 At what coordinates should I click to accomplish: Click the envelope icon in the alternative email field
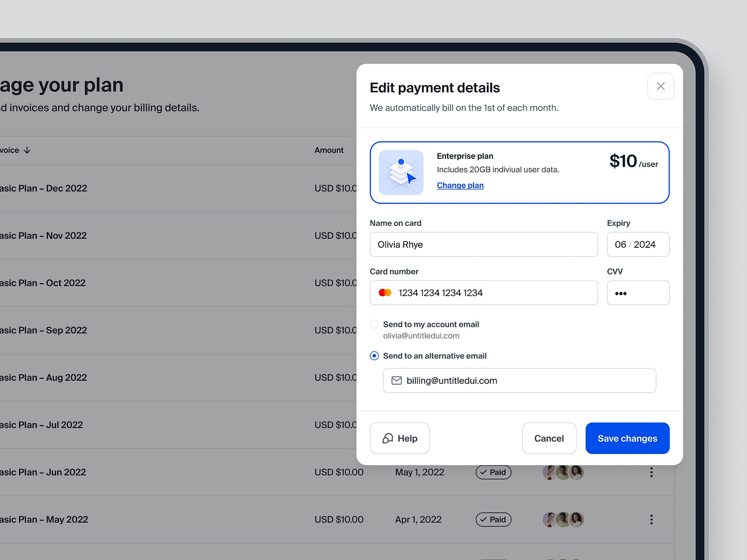coord(396,380)
